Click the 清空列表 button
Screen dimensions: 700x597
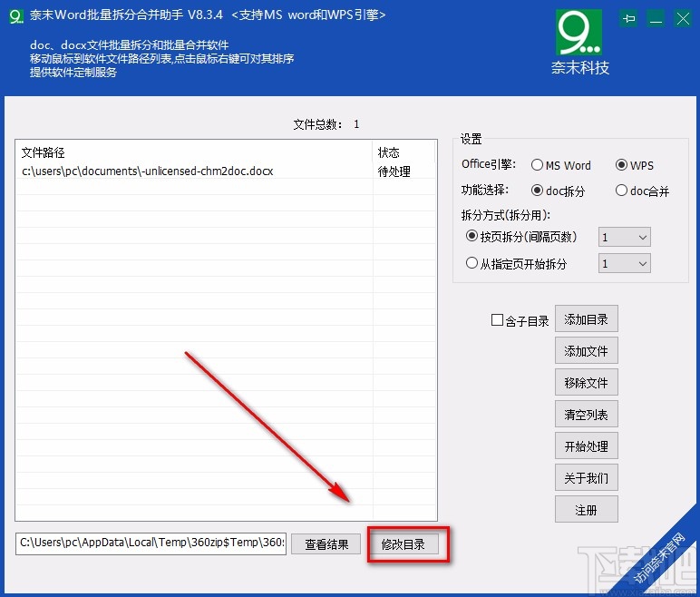[x=586, y=415]
